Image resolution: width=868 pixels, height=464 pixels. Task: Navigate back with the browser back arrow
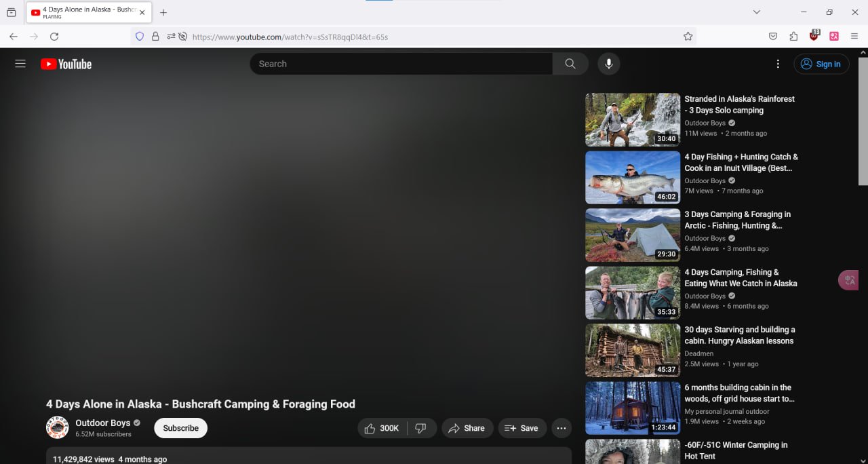[14, 37]
